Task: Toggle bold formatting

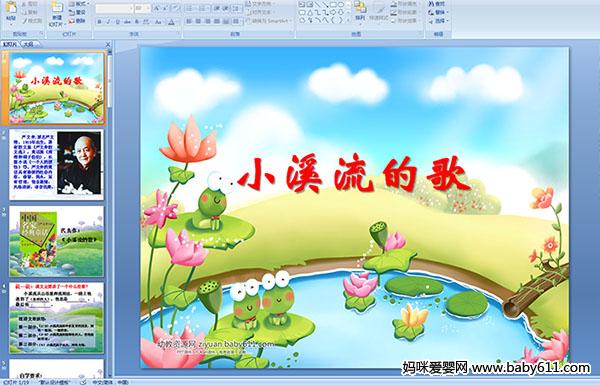Action: pos(99,22)
